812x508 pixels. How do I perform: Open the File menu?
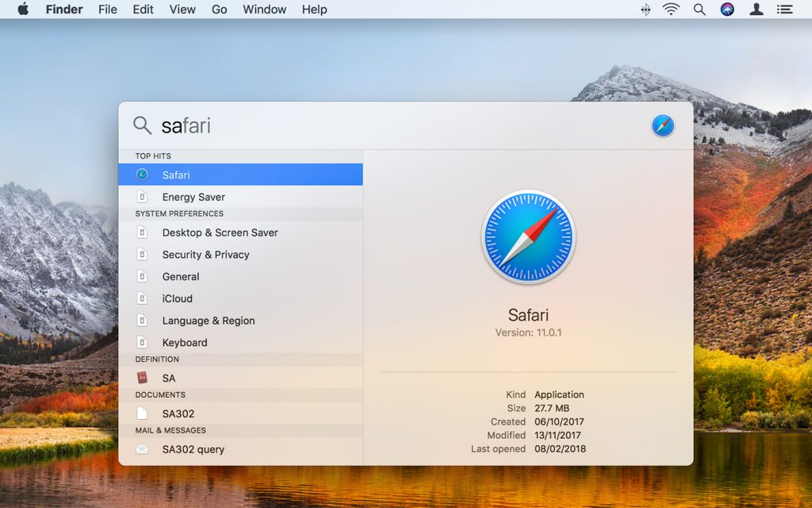108,10
